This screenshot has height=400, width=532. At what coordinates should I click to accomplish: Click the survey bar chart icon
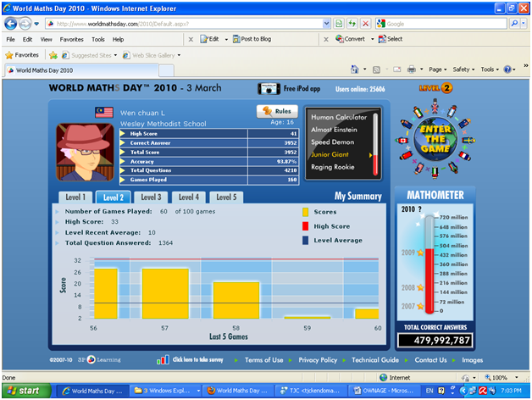click(163, 360)
